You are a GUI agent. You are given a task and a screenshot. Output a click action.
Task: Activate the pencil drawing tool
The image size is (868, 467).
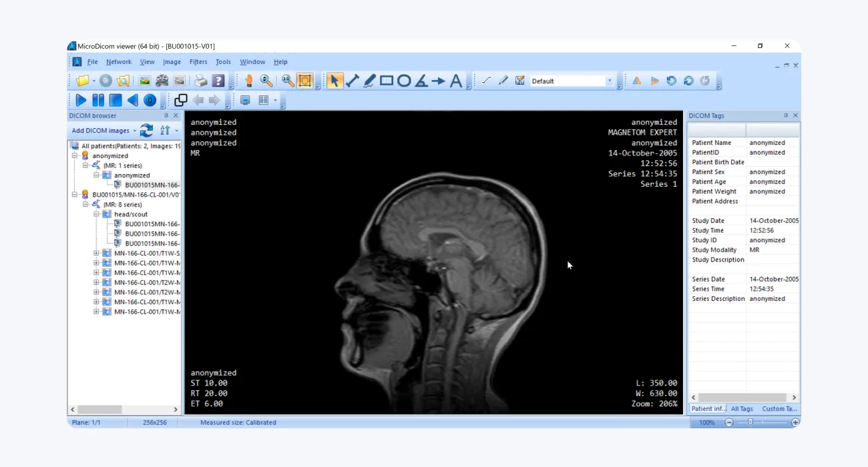(369, 80)
